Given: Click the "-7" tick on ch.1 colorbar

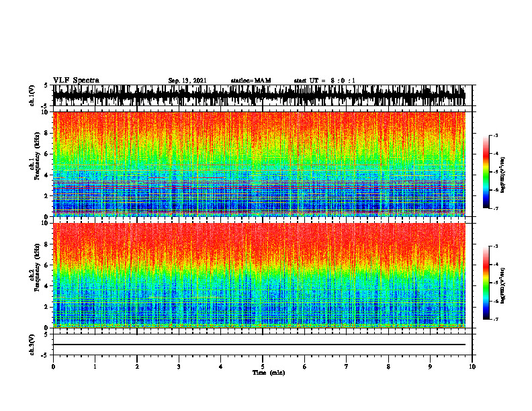Looking at the screenshot, I should point(495,208).
